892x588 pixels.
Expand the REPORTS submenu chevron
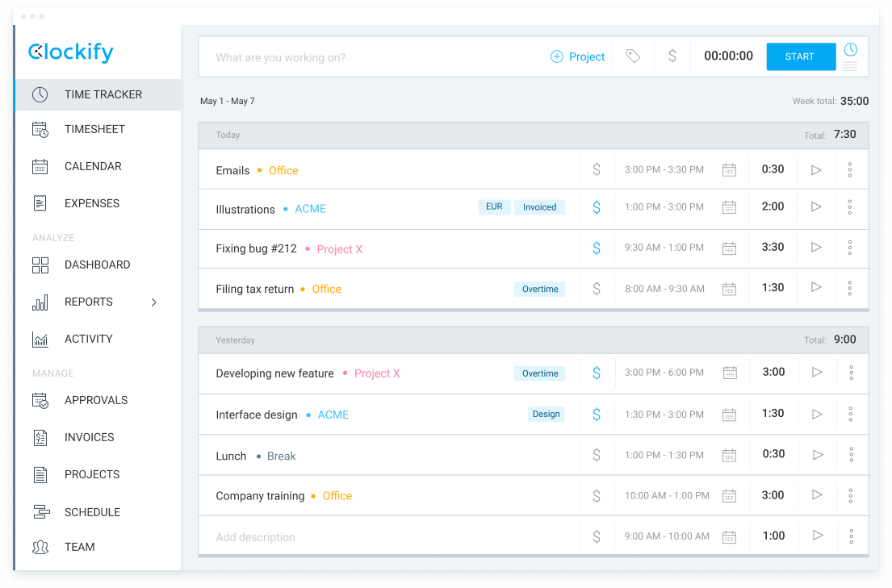[153, 302]
